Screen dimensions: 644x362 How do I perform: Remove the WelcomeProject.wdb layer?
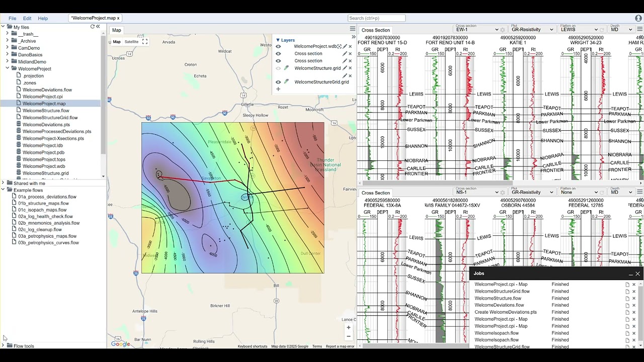350,46
